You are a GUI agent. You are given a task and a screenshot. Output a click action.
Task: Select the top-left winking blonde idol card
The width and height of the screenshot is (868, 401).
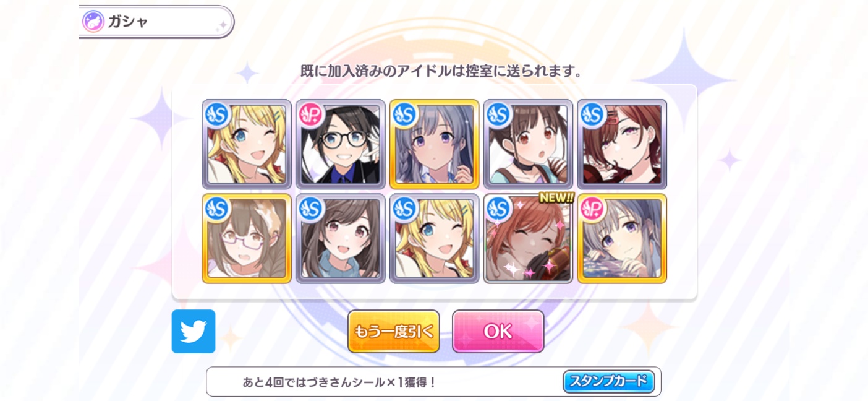(247, 144)
